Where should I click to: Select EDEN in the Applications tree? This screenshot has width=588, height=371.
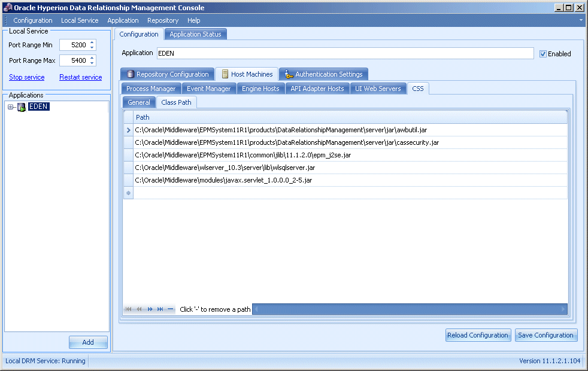(39, 107)
